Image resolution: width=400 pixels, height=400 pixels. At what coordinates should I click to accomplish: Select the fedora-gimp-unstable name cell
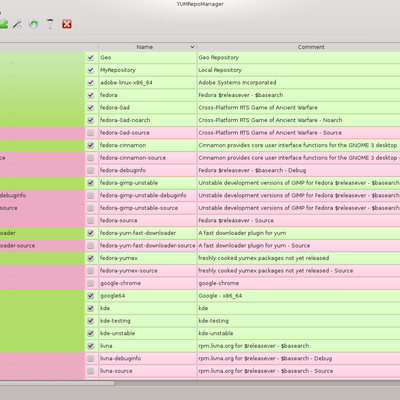[147, 183]
